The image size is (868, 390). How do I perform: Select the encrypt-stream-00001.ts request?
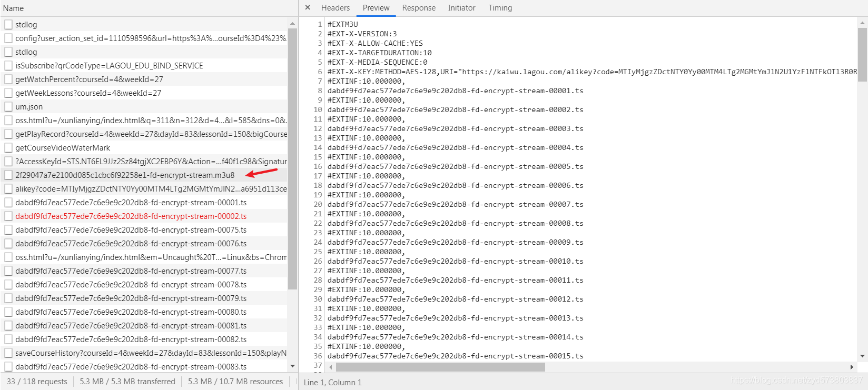(x=144, y=203)
